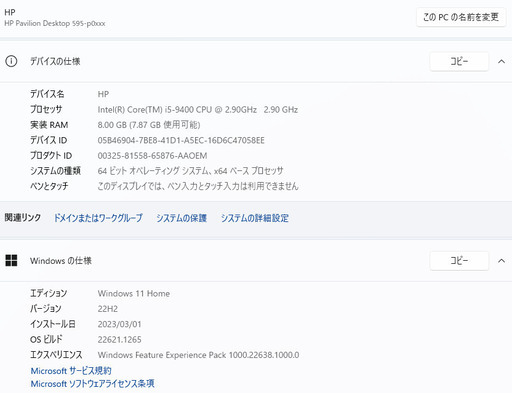Click the edition value Windows 11 Home
This screenshot has height=393, width=512.
[134, 294]
